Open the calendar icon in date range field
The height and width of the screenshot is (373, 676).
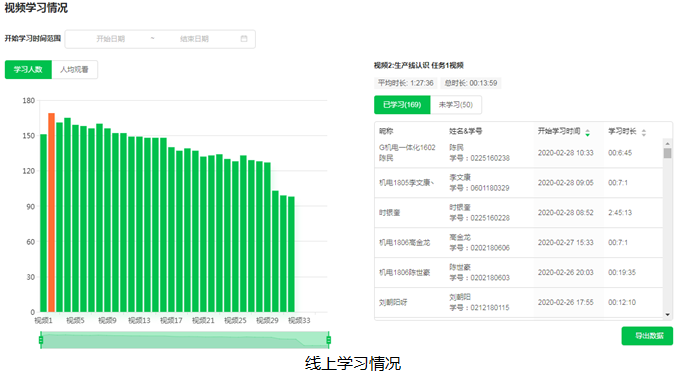(244, 39)
